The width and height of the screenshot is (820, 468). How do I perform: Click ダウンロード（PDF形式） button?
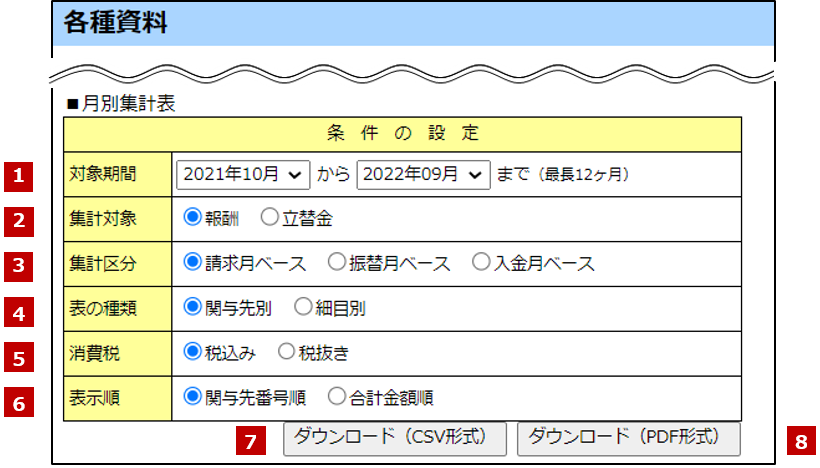point(629,438)
